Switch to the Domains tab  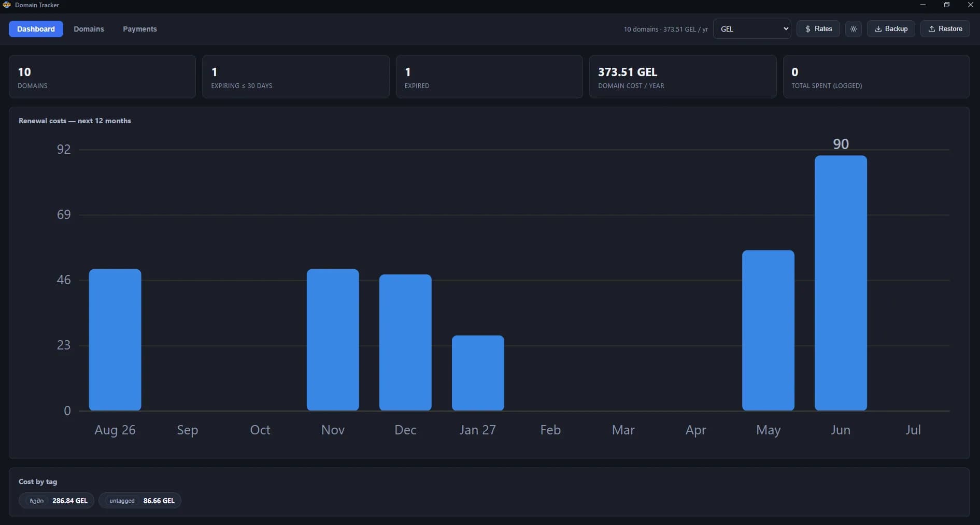click(x=89, y=29)
